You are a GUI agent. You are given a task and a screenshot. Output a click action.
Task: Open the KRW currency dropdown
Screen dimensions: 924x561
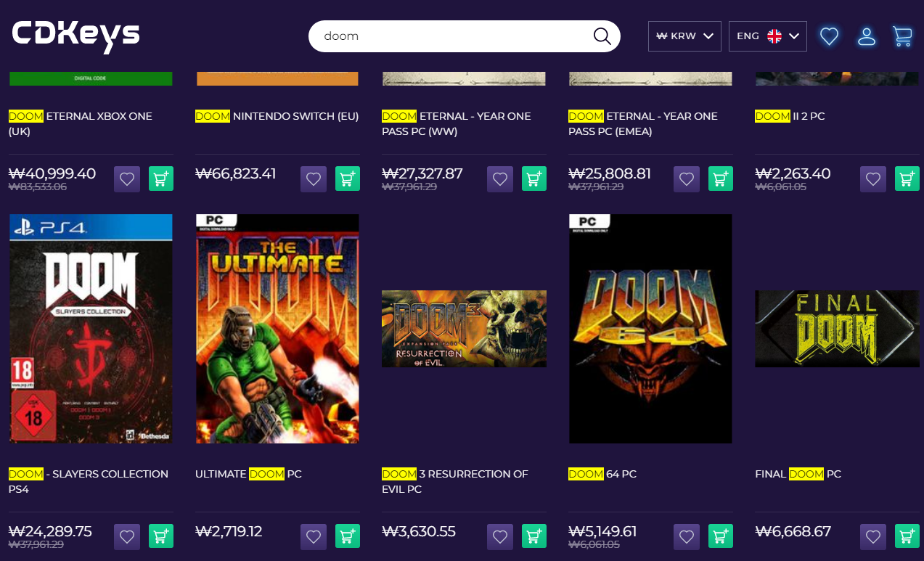click(684, 36)
